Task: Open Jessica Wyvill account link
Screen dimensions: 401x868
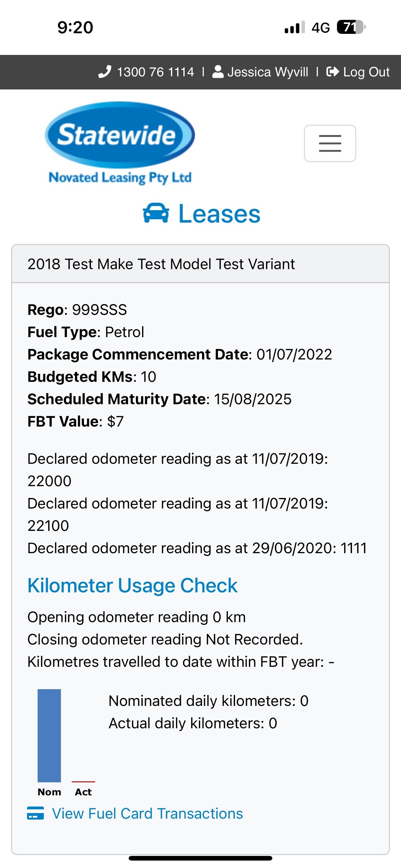Action: coord(268,72)
